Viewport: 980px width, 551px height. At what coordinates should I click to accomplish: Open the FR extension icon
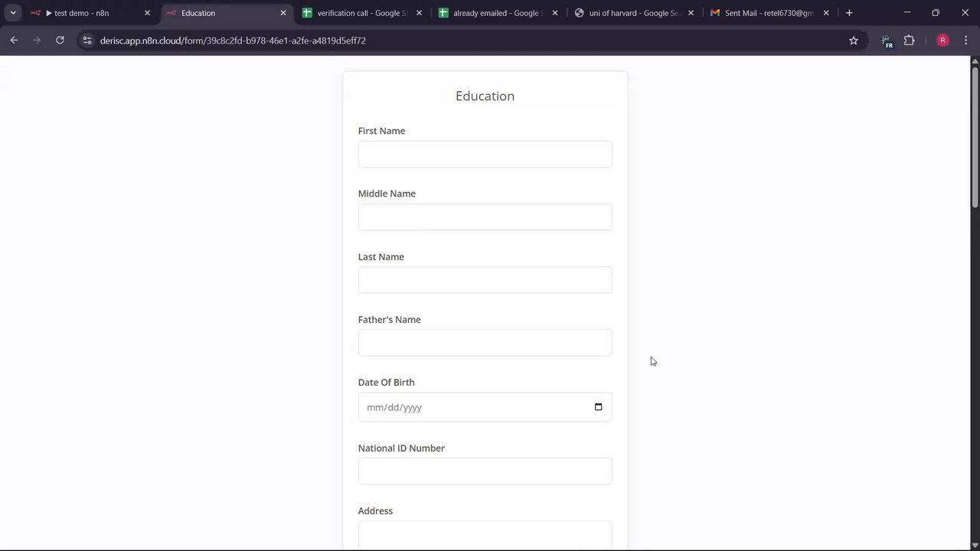click(887, 41)
